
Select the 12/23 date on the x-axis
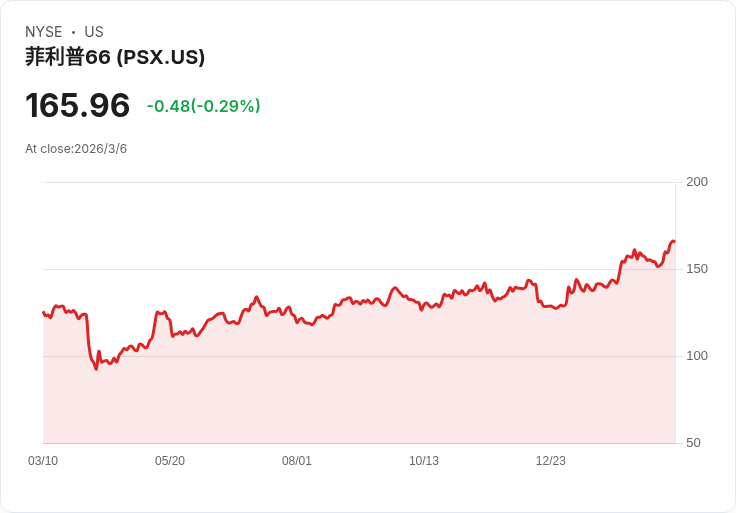(x=551, y=461)
